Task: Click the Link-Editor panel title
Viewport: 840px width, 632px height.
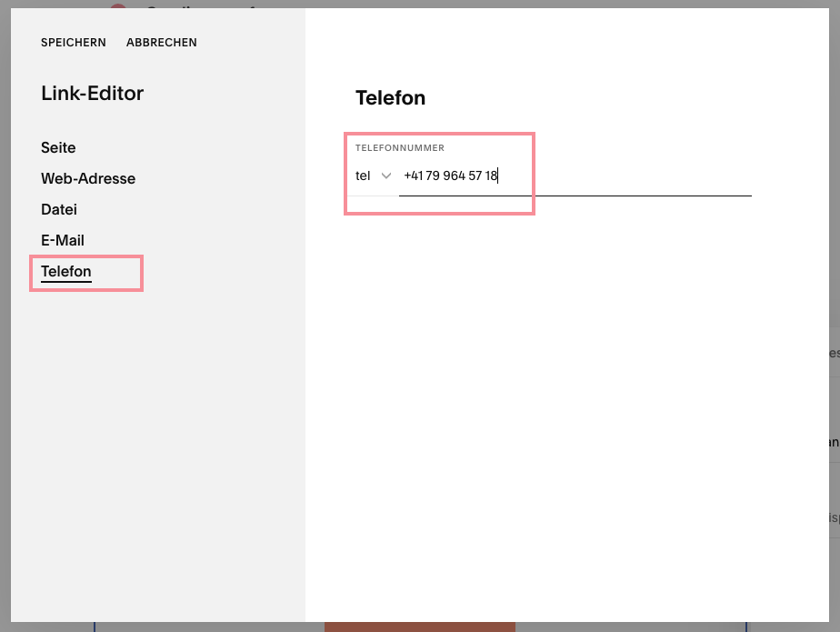Action: click(92, 93)
